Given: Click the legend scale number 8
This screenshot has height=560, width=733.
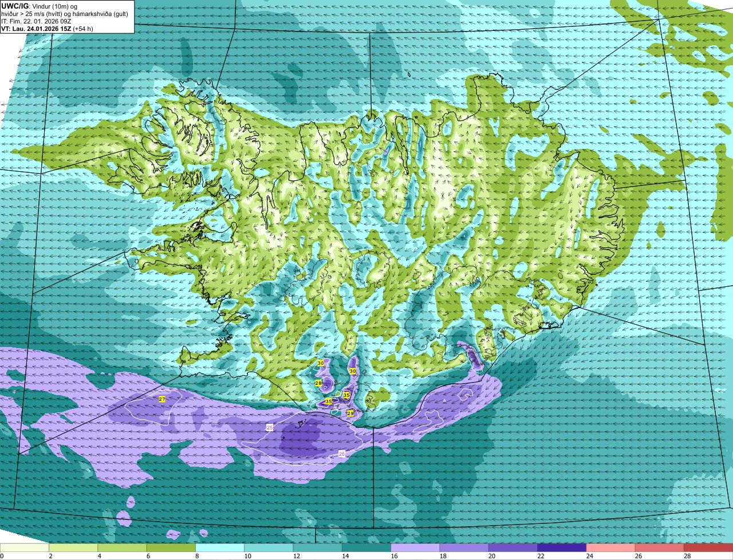Looking at the screenshot, I should 197,556.
